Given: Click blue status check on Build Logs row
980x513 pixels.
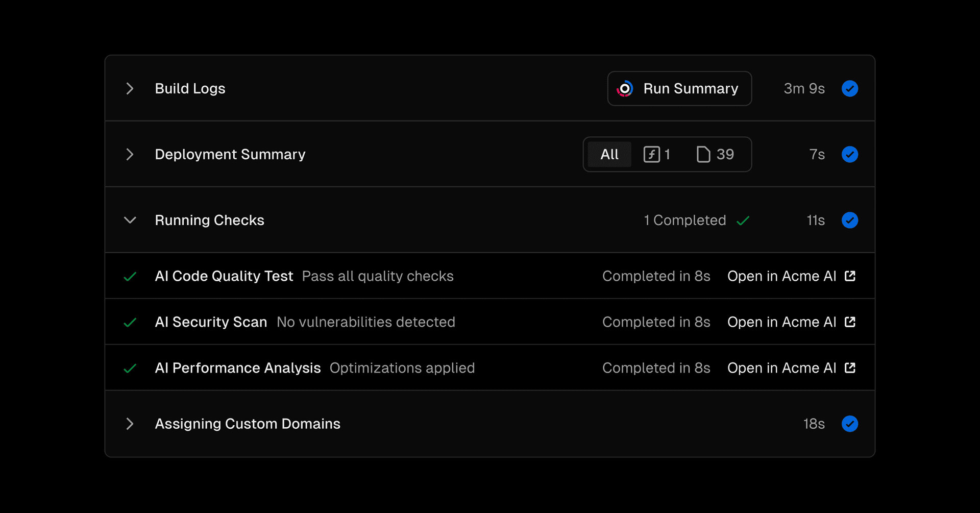Looking at the screenshot, I should [x=850, y=89].
